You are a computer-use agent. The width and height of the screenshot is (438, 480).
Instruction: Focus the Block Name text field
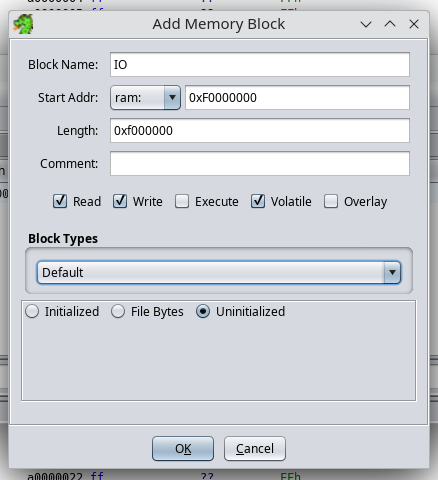point(260,64)
